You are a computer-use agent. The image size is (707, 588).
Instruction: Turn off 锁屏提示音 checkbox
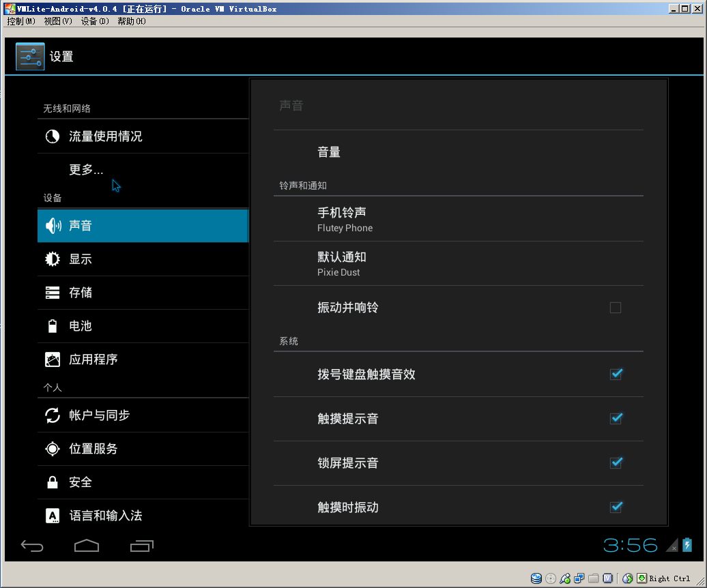click(x=616, y=462)
